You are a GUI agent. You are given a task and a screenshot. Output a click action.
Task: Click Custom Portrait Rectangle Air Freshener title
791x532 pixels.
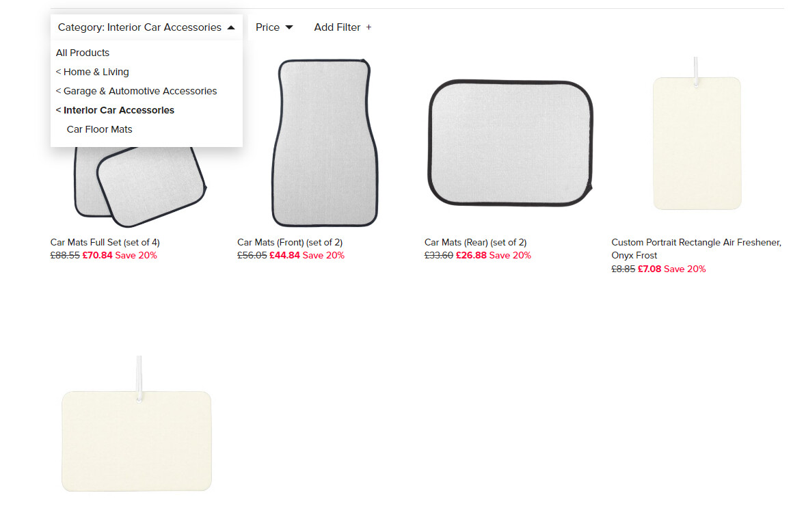coord(696,249)
